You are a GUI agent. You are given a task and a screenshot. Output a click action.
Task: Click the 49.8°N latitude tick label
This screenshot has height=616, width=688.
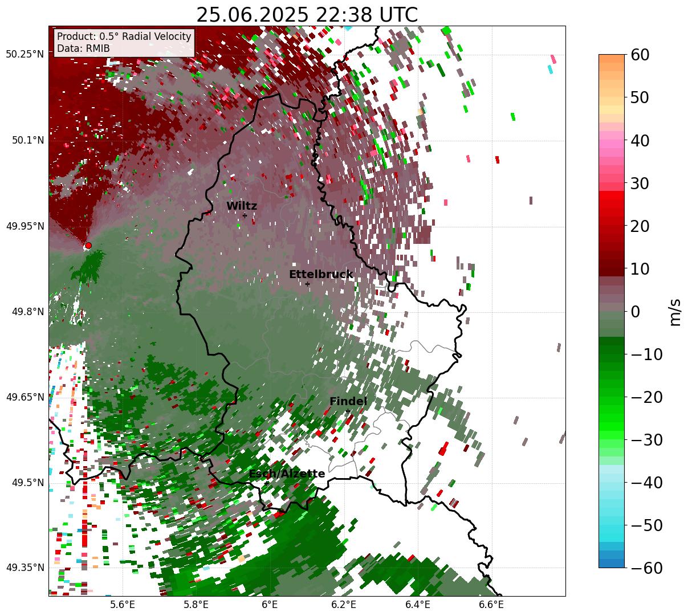(27, 312)
